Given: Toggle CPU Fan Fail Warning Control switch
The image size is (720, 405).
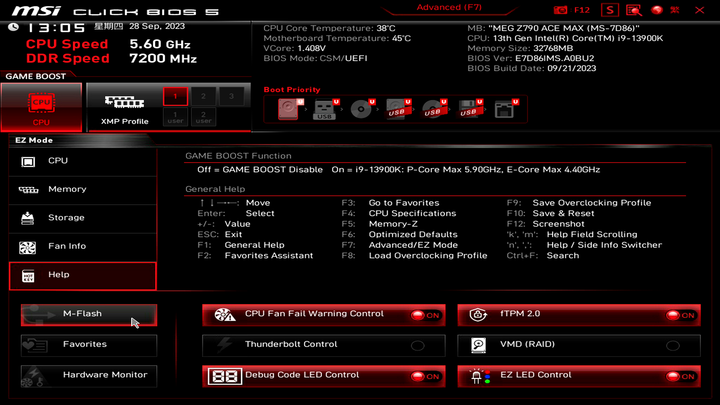Looking at the screenshot, I should (426, 315).
